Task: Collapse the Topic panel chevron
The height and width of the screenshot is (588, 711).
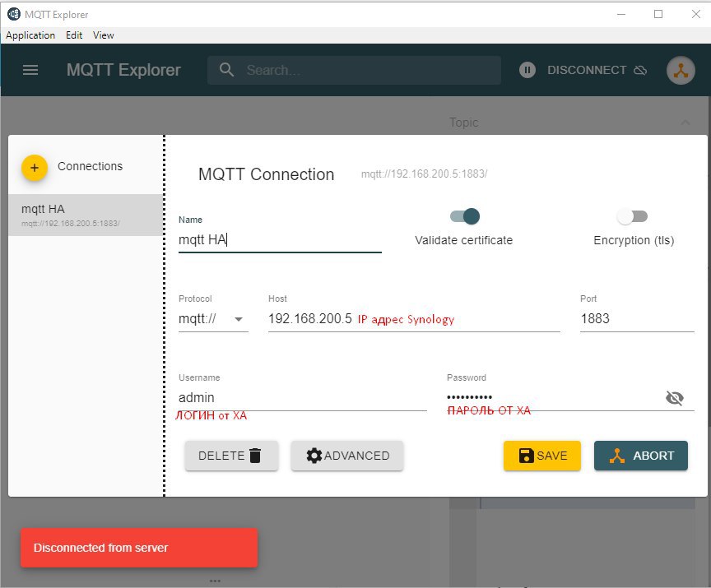Action: 685,123
